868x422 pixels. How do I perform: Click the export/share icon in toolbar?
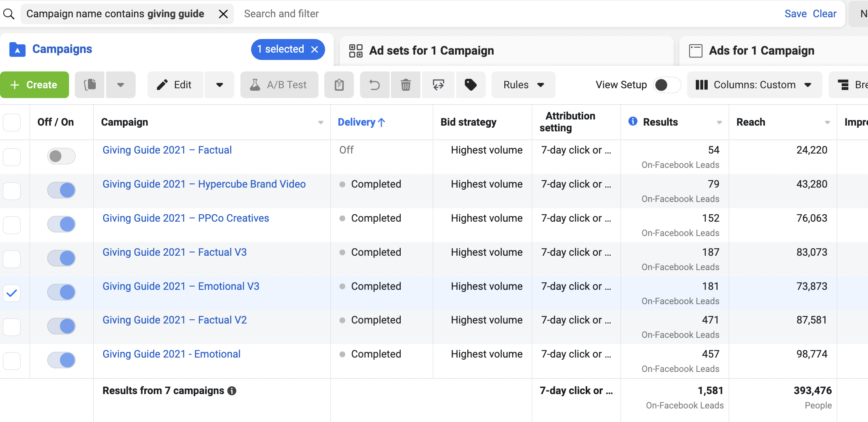pos(439,85)
